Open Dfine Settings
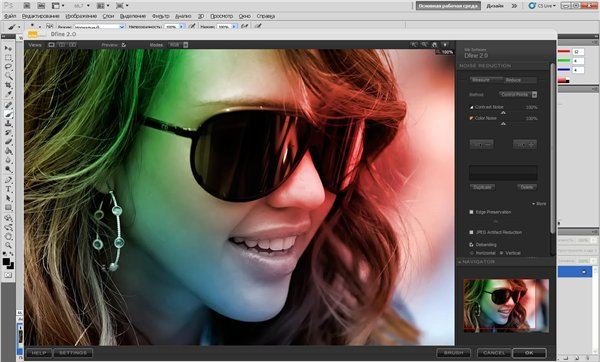Viewport: 600px width, 362px height. click(73, 353)
